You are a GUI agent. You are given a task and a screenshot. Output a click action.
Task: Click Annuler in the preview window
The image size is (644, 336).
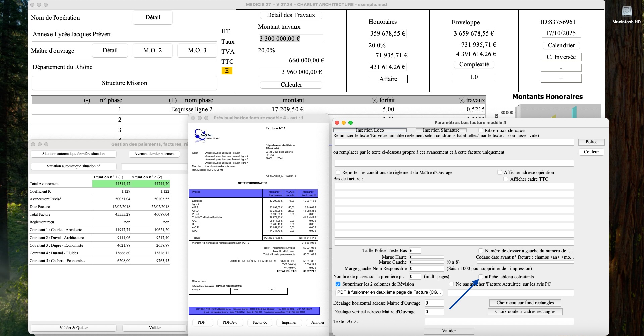point(318,323)
